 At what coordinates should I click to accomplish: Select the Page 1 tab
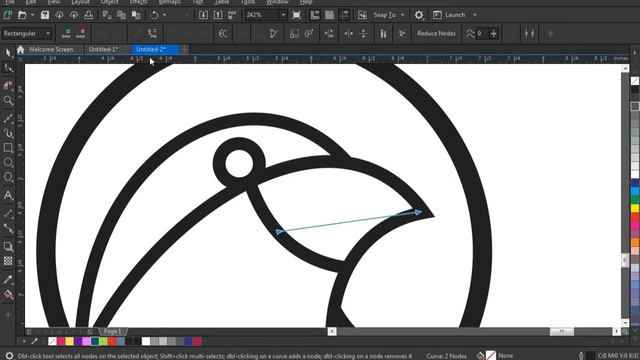112,331
